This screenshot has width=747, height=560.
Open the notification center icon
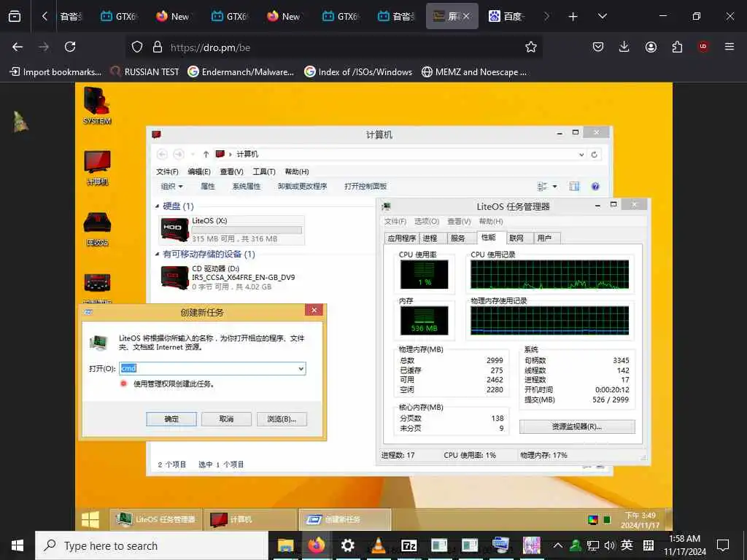(x=723, y=545)
